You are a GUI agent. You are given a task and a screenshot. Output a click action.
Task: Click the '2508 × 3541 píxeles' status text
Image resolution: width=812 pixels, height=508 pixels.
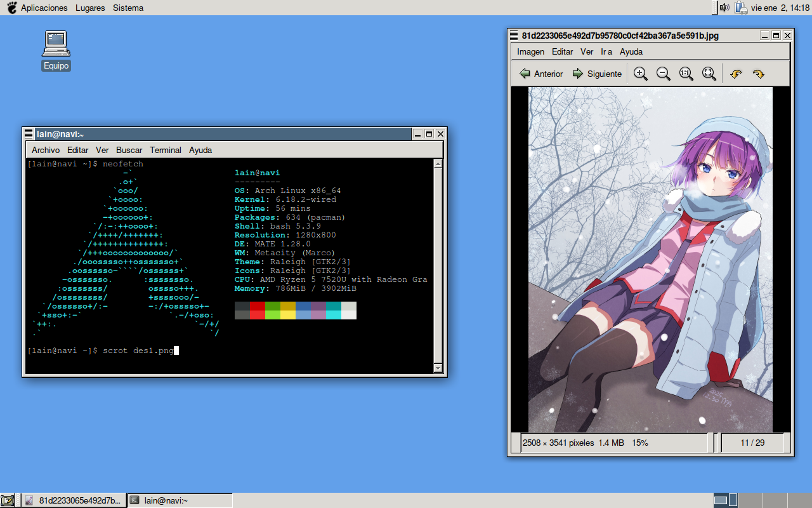coord(558,443)
